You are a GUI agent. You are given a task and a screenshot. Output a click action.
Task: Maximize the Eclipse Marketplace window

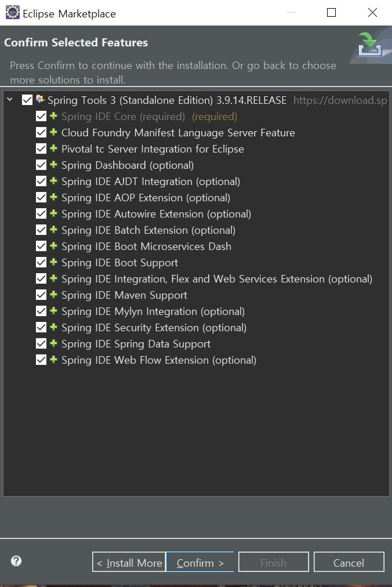[x=331, y=13]
